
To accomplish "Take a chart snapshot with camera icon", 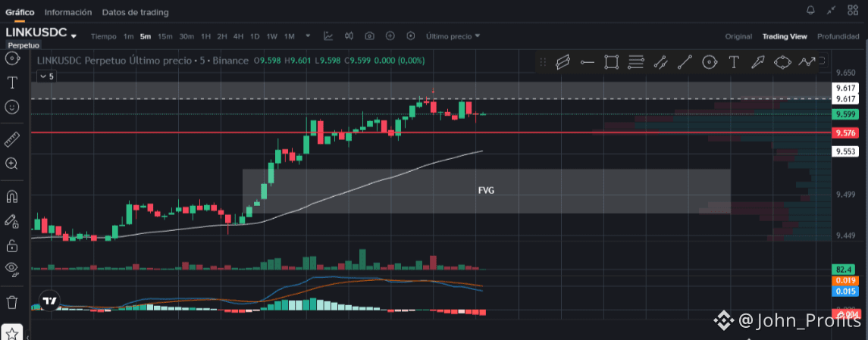I will coord(369,36).
